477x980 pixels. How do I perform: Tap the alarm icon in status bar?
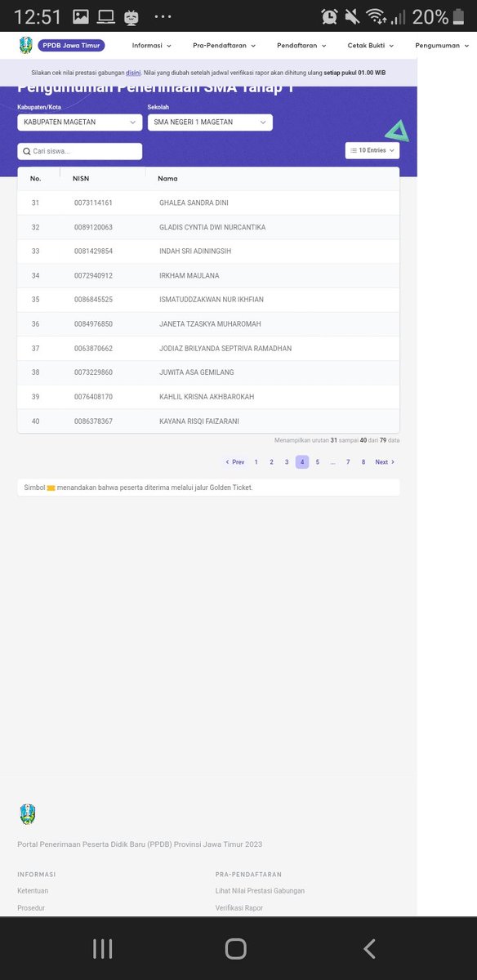[330, 16]
